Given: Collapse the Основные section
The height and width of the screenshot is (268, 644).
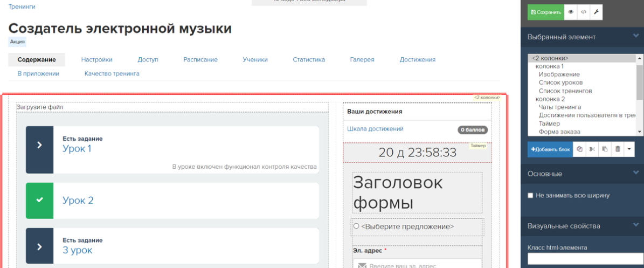Looking at the screenshot, I should pyautogui.click(x=636, y=173).
